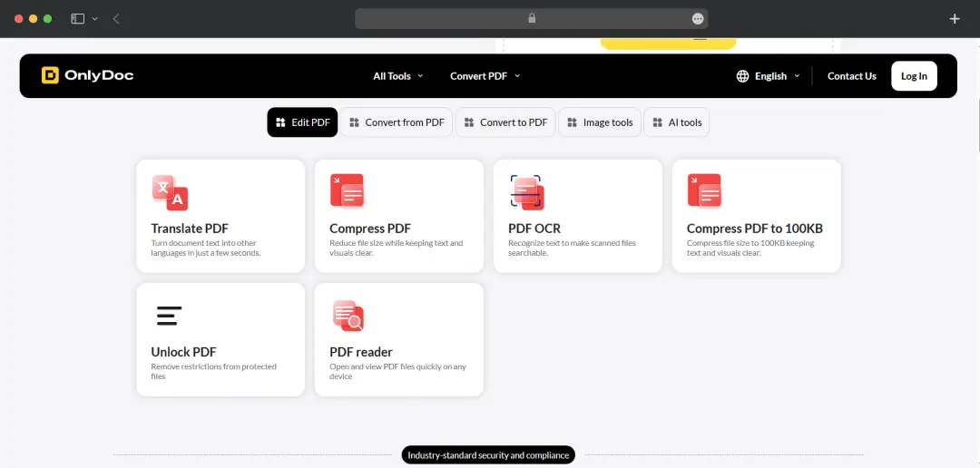
Task: Click the grid icon beside Convert from PDF
Action: point(355,122)
